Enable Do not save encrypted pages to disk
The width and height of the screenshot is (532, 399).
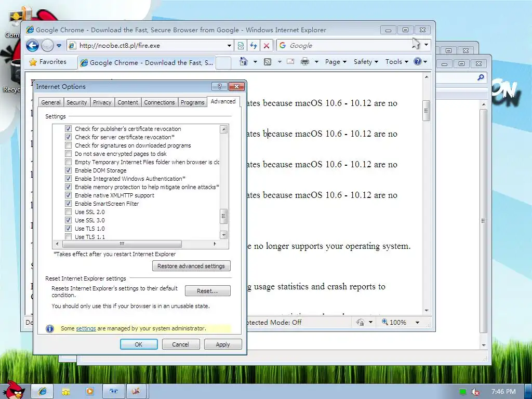(x=68, y=154)
